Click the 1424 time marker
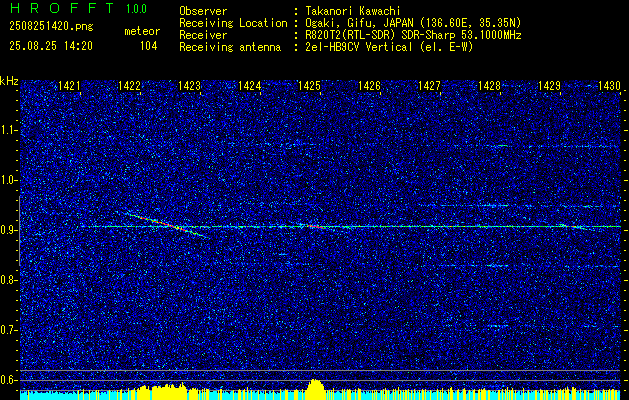629x400 pixels. (250, 85)
